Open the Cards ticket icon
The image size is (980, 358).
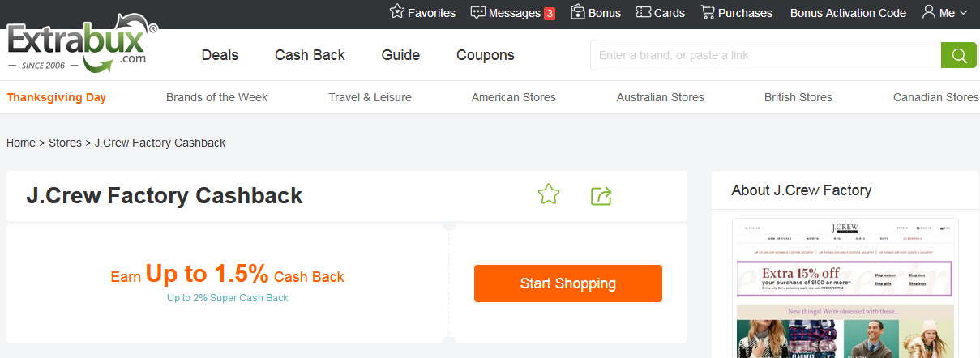click(x=644, y=12)
